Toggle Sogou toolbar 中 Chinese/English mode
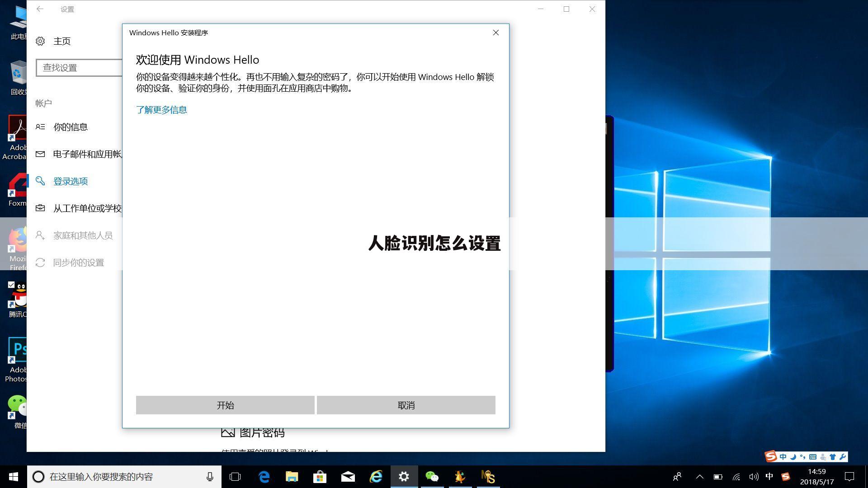Screen dimensions: 868x488 click(783, 457)
